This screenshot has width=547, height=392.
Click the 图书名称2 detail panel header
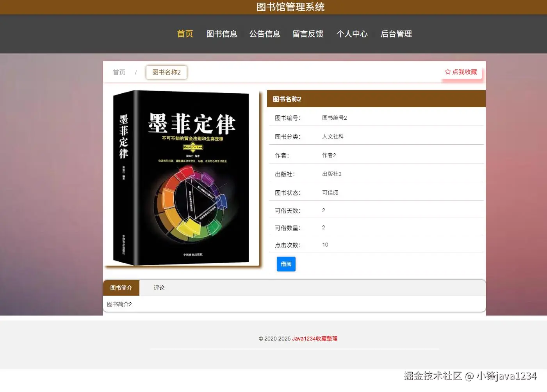point(376,99)
